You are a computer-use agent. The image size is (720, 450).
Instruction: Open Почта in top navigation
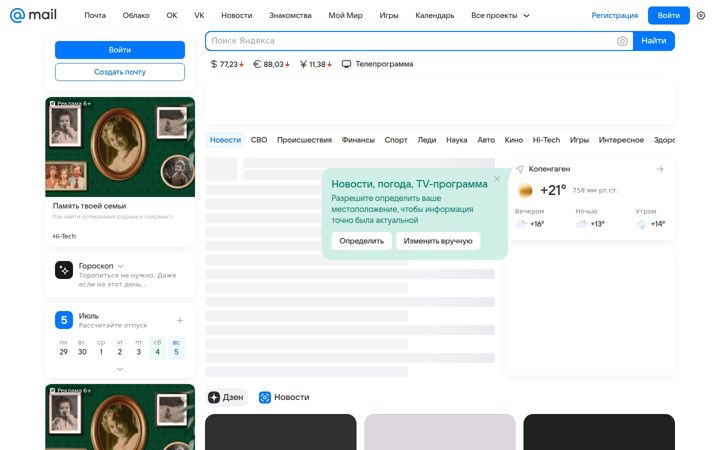click(x=95, y=15)
